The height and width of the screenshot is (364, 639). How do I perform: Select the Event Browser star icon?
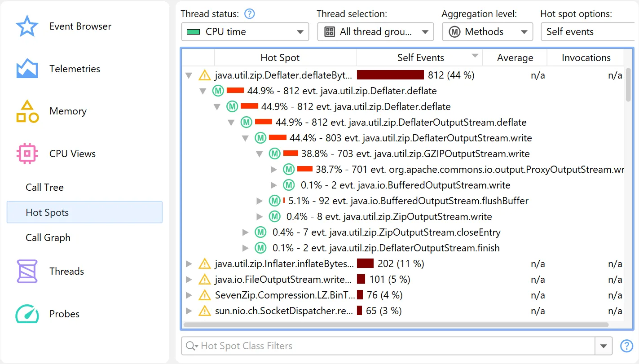[x=27, y=26]
